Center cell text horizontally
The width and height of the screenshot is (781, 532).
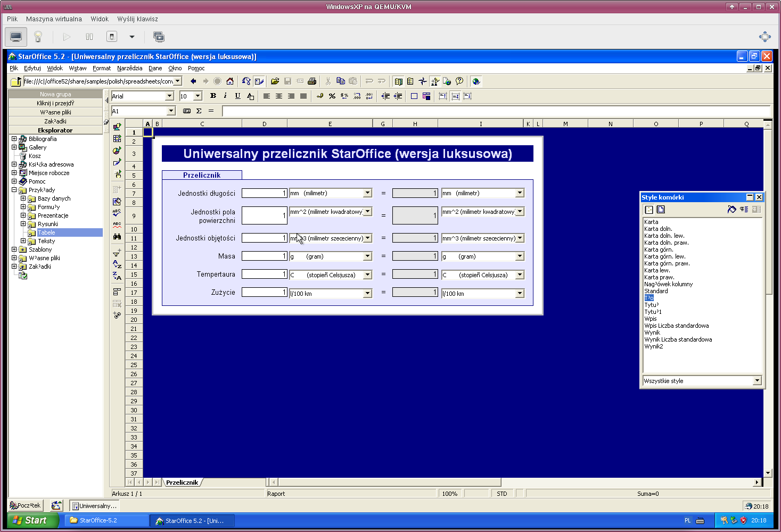[279, 96]
